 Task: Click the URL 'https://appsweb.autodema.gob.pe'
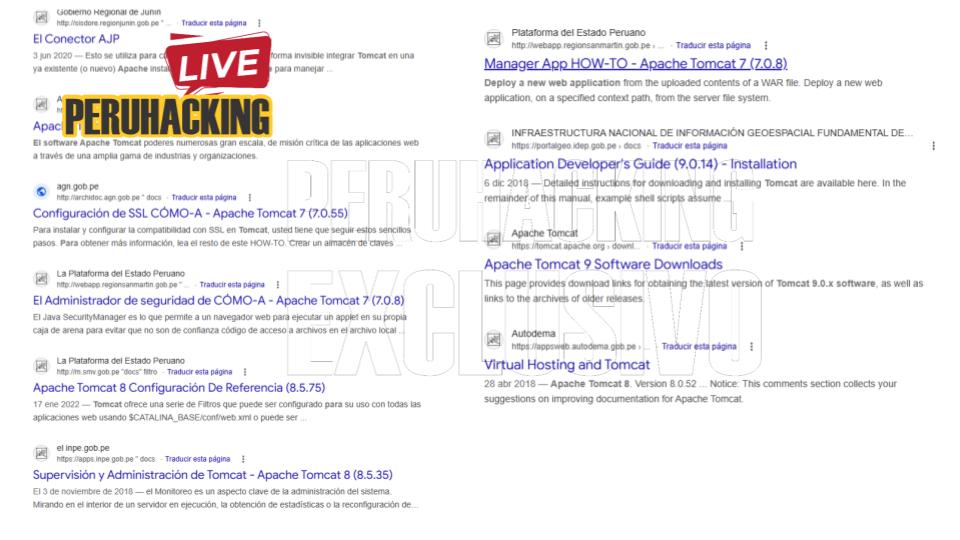574,347
